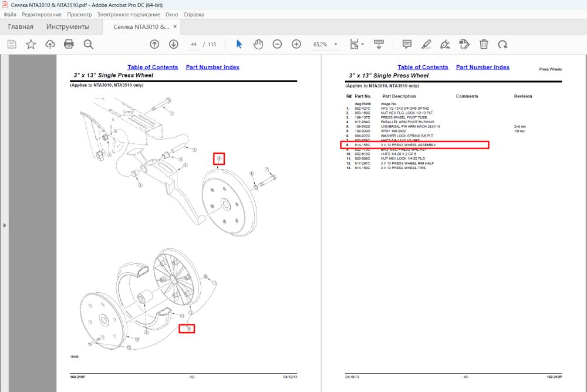Select the PRESS WHEEL PIVOT TUBE row text
The height and width of the screenshot is (392, 587).
tap(404, 117)
